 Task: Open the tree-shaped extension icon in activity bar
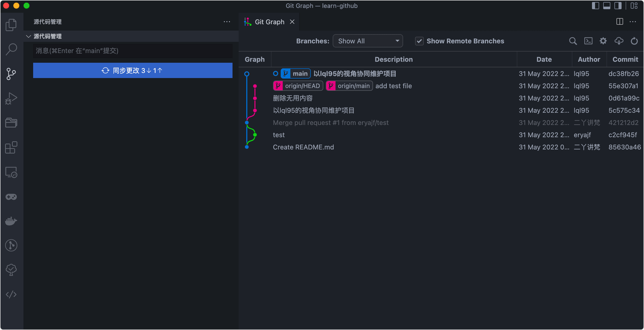tap(11, 270)
